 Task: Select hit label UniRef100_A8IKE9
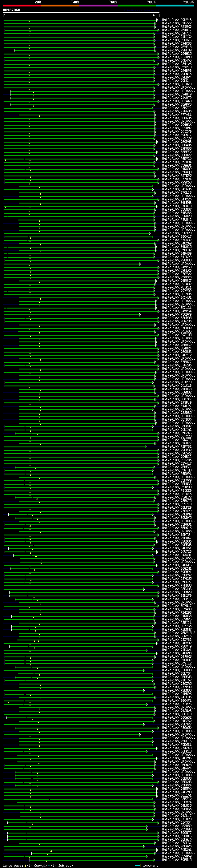177,491
